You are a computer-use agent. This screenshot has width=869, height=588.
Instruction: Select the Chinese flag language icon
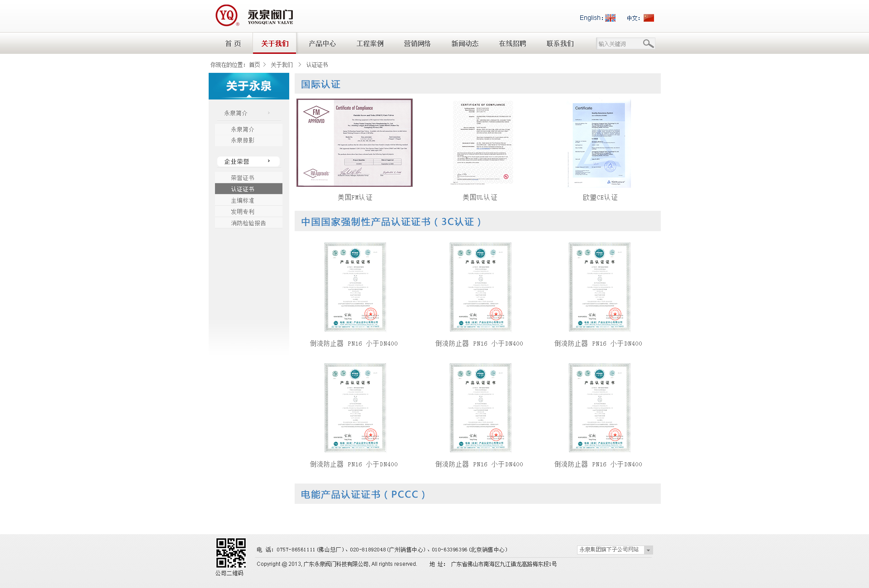coord(649,18)
